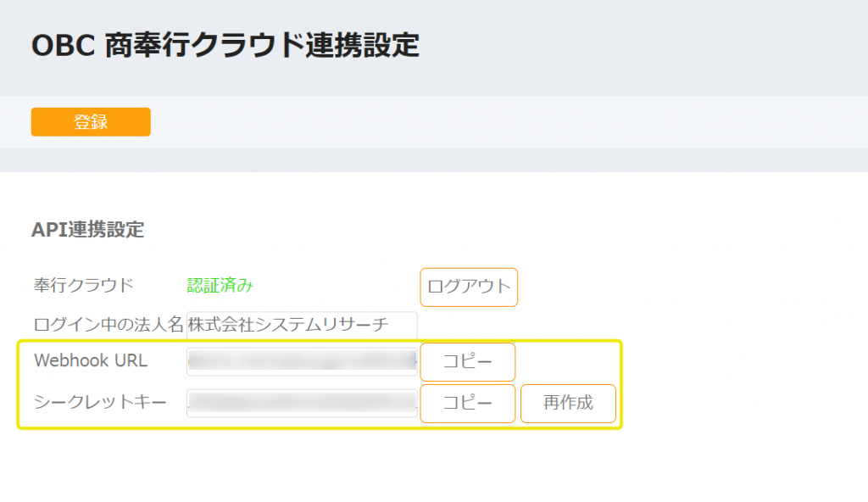The image size is (868, 502).
Task: Click the 株式会社システムリサーチ company name text
Action: [x=288, y=325]
